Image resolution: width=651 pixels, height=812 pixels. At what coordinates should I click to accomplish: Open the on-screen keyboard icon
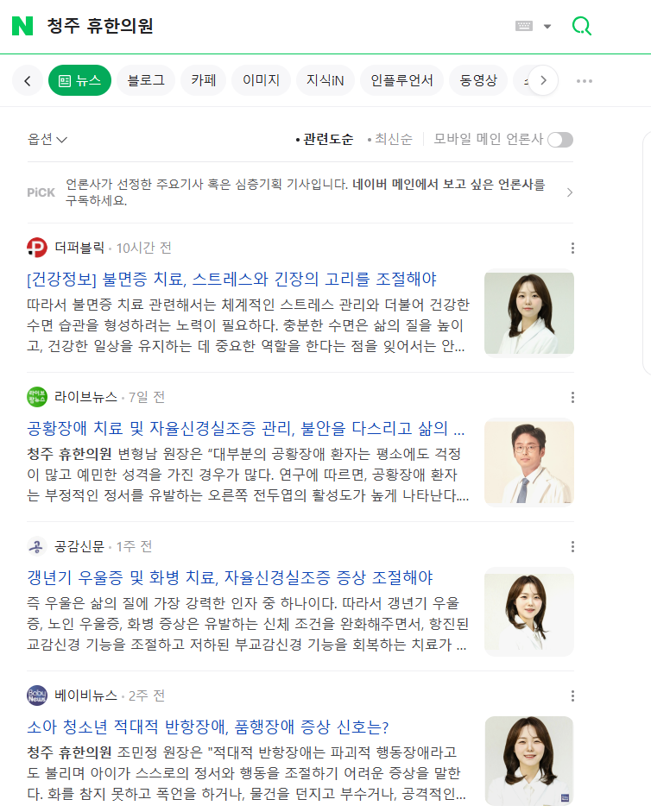click(x=524, y=26)
